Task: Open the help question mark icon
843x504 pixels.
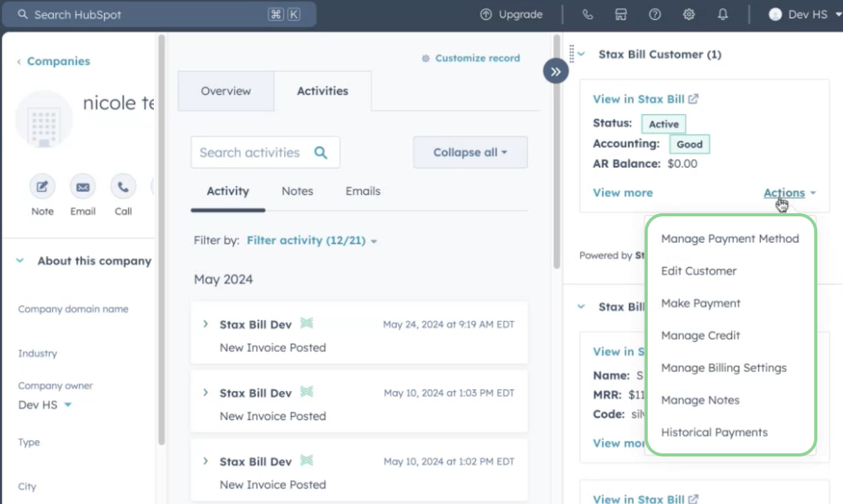Action: point(655,14)
